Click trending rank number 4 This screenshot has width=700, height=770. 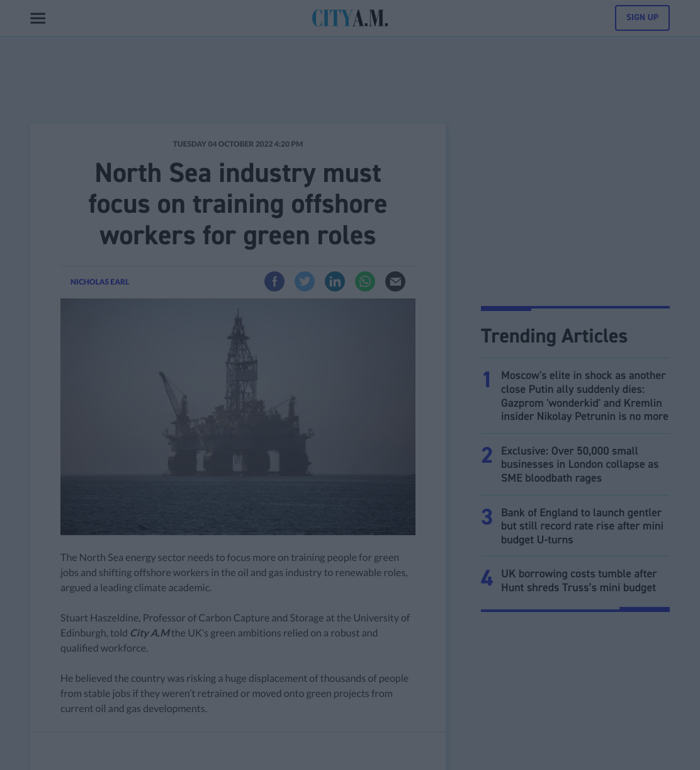tap(487, 578)
